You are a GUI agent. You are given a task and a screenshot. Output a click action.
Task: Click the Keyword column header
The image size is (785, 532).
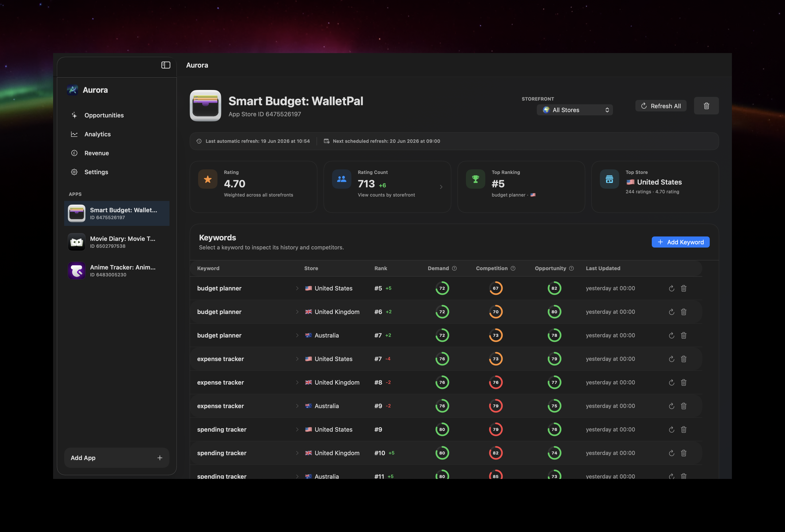pyautogui.click(x=208, y=268)
